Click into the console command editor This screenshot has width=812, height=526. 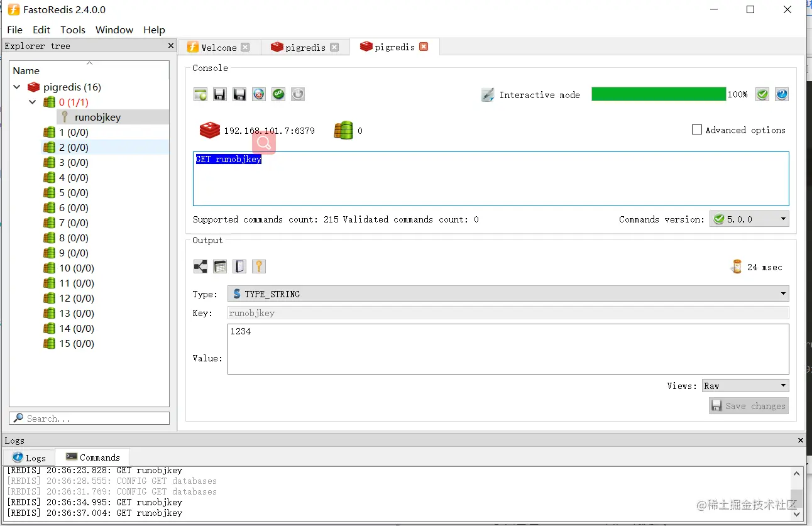point(491,178)
